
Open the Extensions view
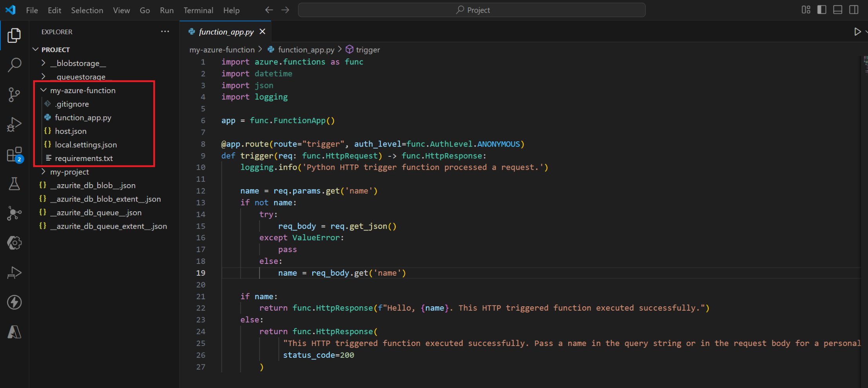pyautogui.click(x=15, y=154)
